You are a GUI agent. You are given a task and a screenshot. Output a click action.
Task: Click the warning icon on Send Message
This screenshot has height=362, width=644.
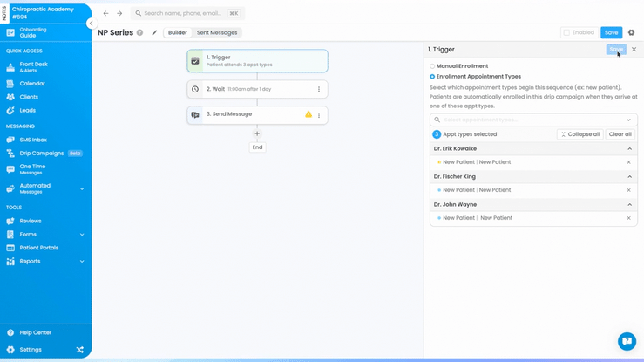pyautogui.click(x=308, y=114)
